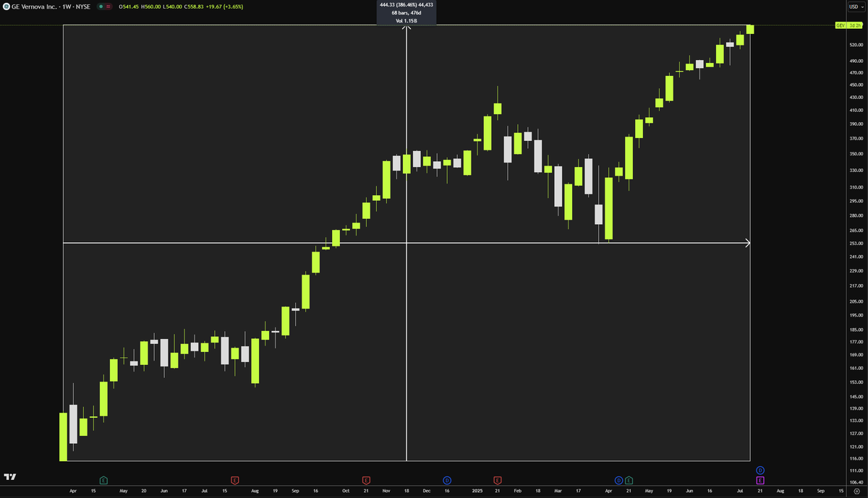Click the Oct label on time axis

tap(346, 490)
